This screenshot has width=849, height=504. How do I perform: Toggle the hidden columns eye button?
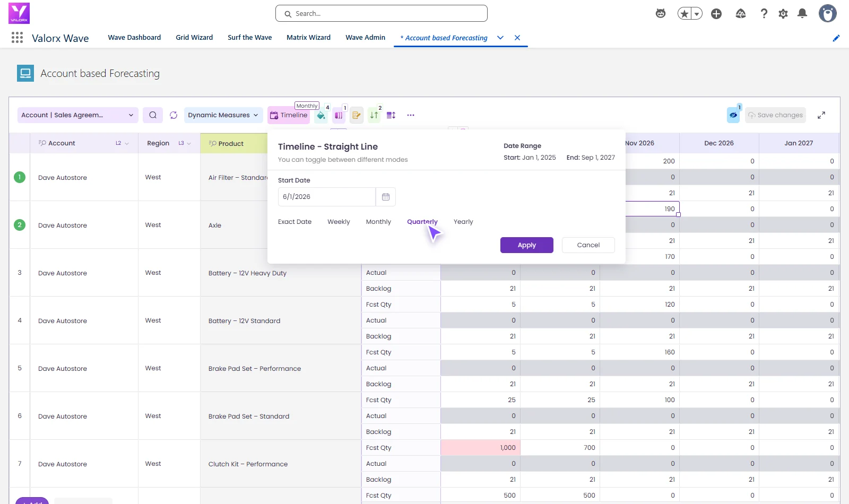(733, 115)
